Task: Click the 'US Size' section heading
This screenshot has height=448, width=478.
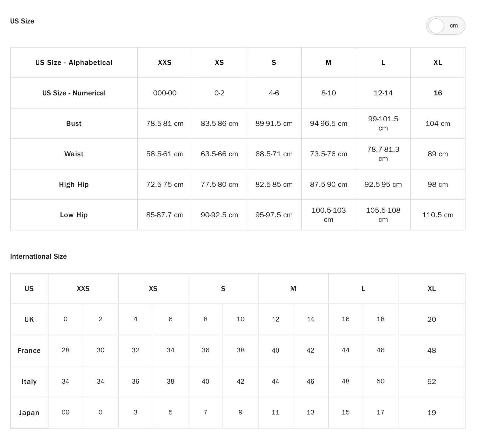Action: [x=22, y=21]
